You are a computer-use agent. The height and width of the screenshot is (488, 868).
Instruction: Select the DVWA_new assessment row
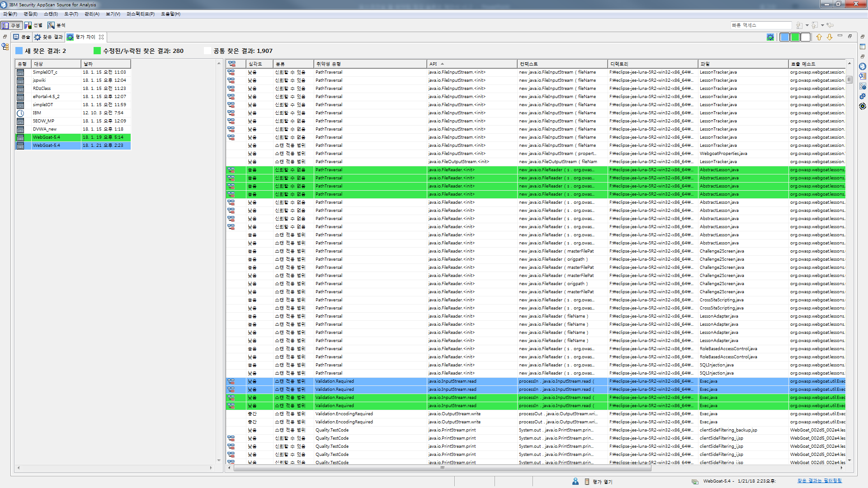[73, 129]
